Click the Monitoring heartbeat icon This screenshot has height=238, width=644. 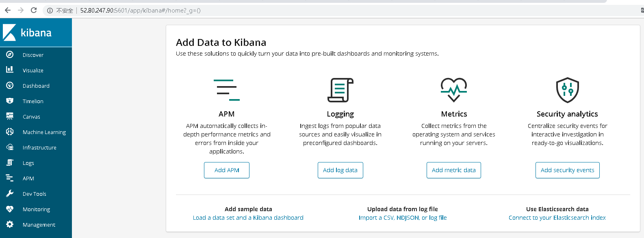10,209
